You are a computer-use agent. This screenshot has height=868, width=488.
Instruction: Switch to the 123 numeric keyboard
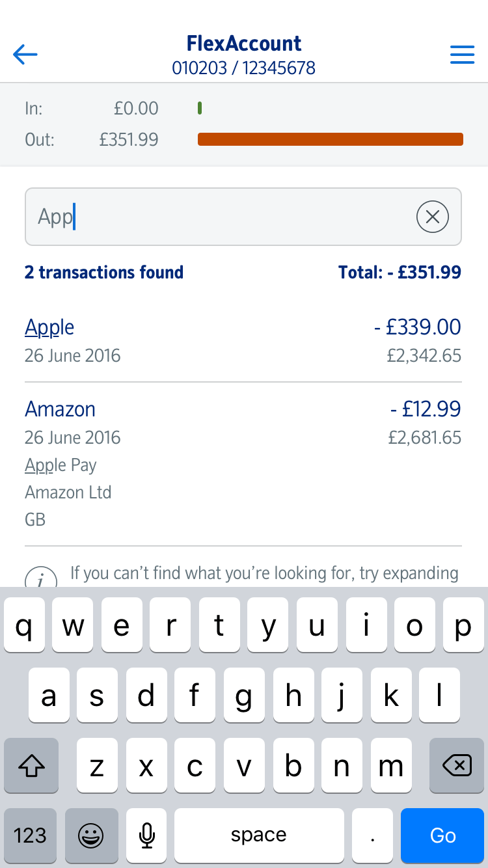click(30, 835)
